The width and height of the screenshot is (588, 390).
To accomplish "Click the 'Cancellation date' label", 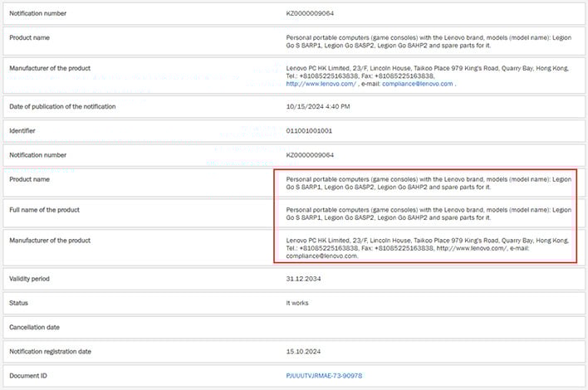I will 34,328.
